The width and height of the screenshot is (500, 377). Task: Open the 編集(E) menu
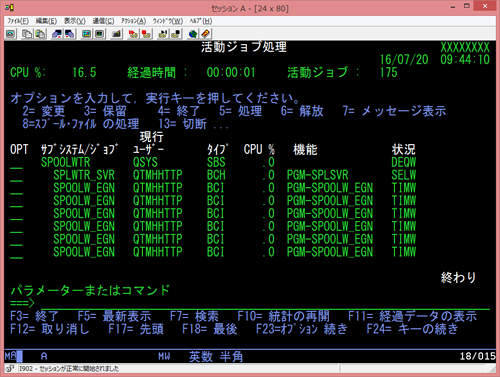coord(46,21)
